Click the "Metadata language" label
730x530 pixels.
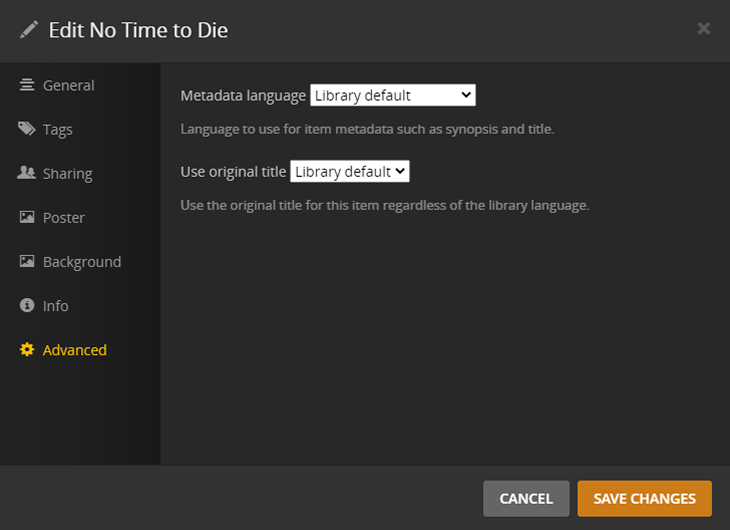pos(243,96)
